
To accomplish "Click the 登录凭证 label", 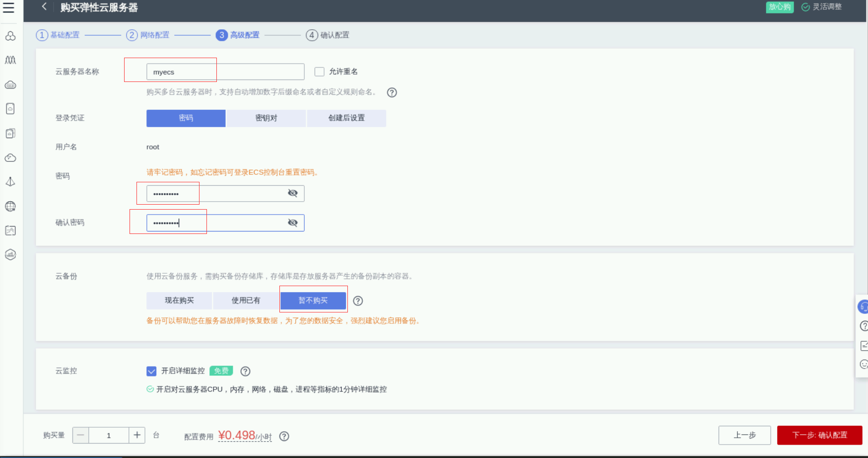I will pyautogui.click(x=70, y=118).
